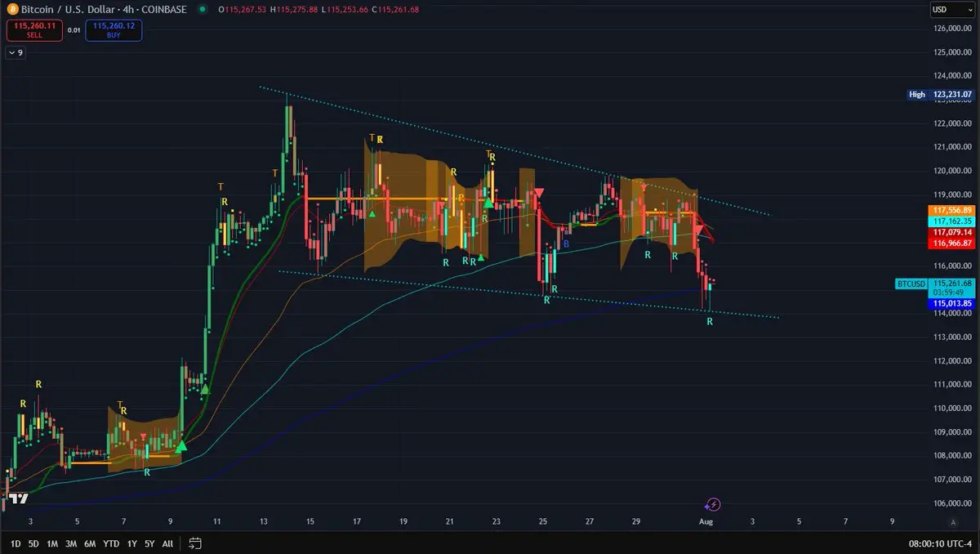Click the blue 115,013.85 price label
This screenshot has height=554, width=980.
951,303
